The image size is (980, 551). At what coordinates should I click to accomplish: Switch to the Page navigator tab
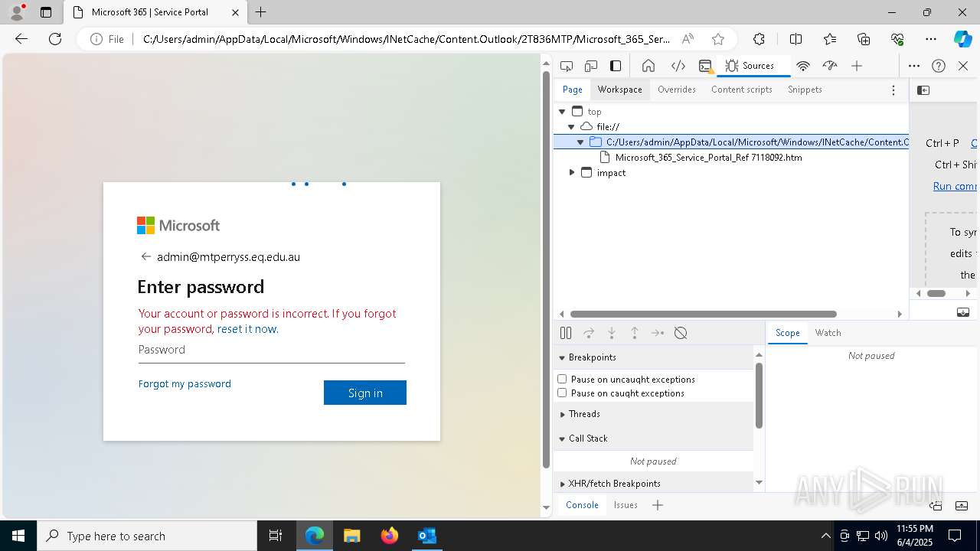click(x=573, y=90)
